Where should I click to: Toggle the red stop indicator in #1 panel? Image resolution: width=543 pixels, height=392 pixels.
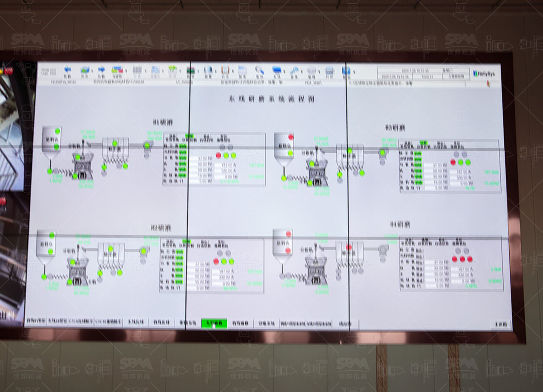coord(219,156)
